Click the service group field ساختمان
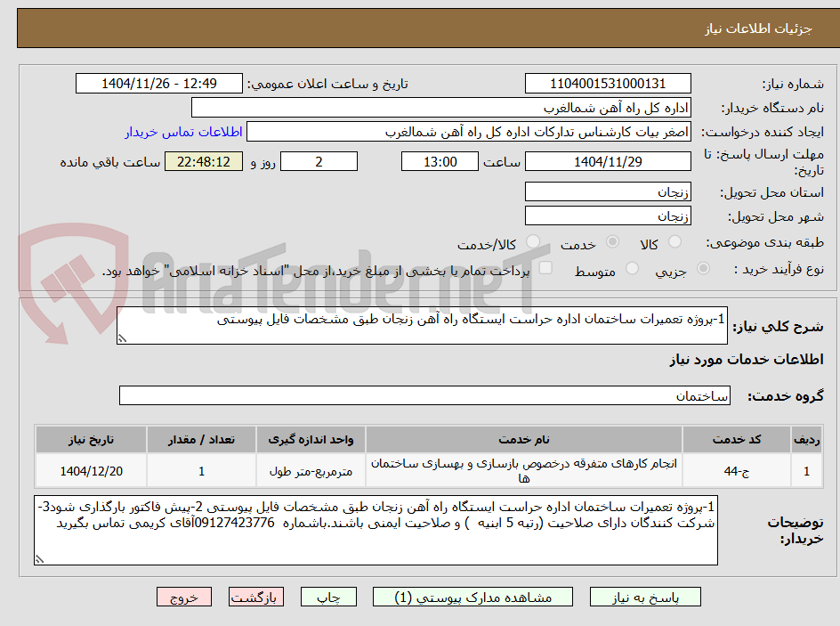 point(424,395)
